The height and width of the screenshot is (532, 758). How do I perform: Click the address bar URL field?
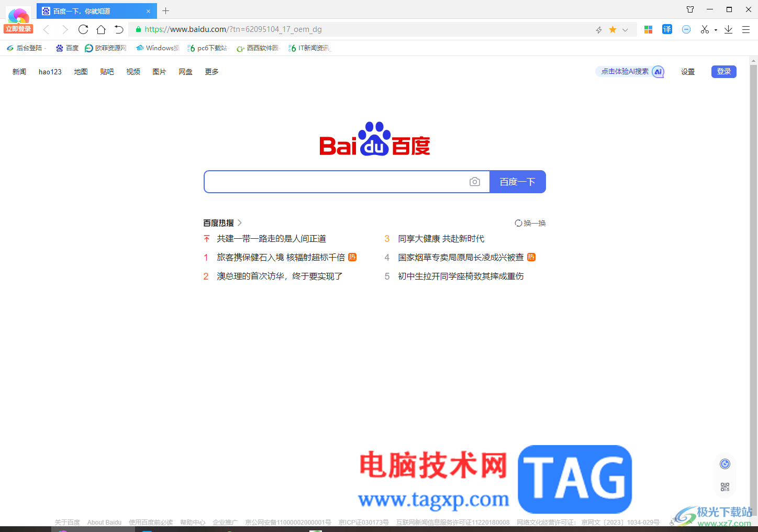361,29
